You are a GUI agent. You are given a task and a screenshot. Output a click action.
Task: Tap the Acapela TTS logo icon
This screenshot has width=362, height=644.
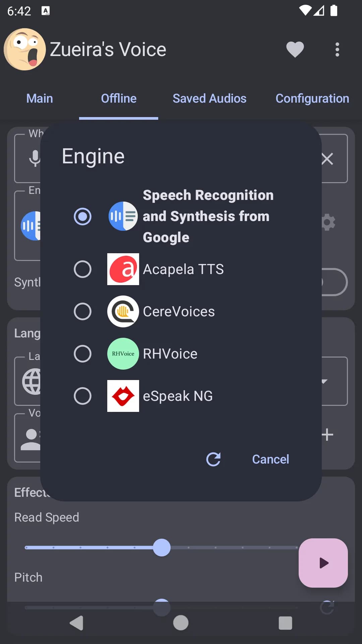coord(123,269)
